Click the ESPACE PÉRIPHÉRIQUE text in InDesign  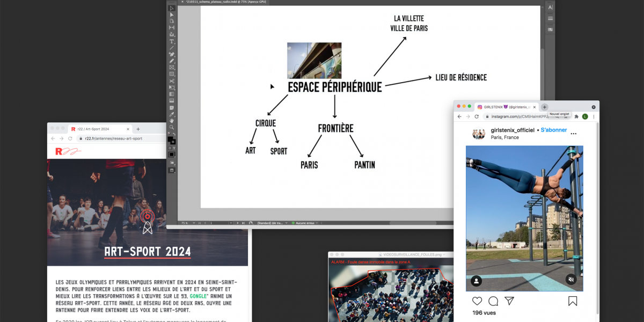[x=335, y=87]
